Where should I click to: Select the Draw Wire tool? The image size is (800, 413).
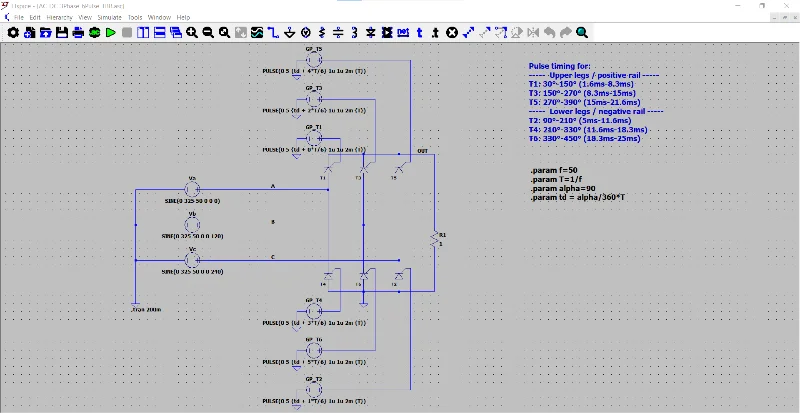click(272, 33)
